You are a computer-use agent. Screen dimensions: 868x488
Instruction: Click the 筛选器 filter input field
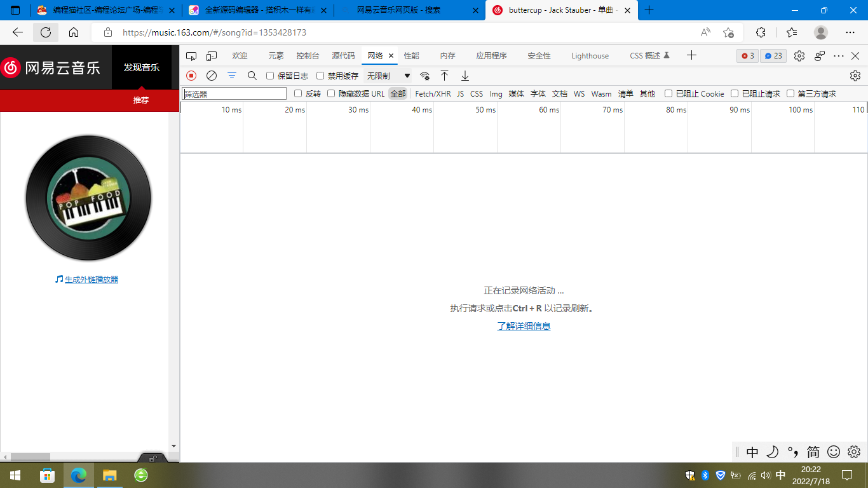point(234,93)
